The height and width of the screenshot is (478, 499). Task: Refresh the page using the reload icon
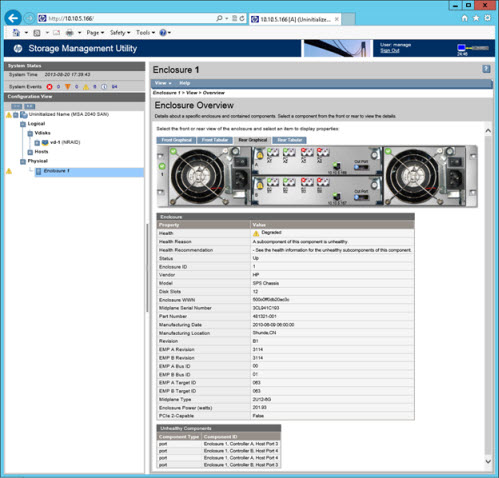point(242,19)
